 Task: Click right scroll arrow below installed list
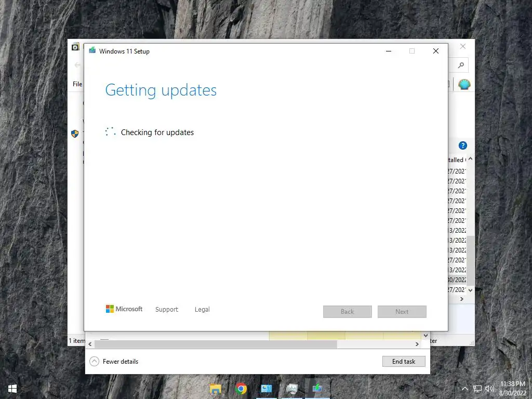461,299
